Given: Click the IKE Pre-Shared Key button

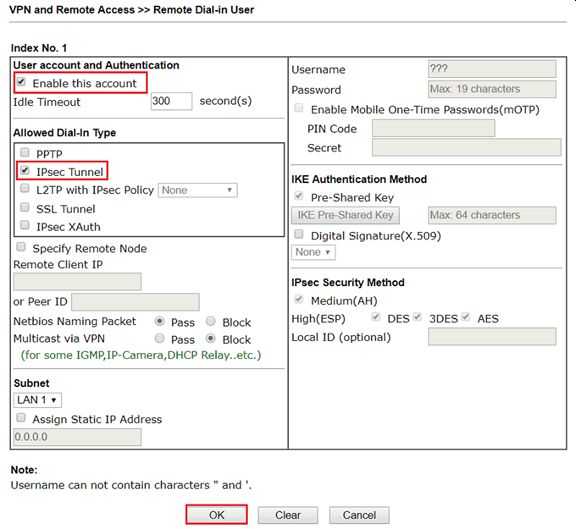Looking at the screenshot, I should coord(345,215).
